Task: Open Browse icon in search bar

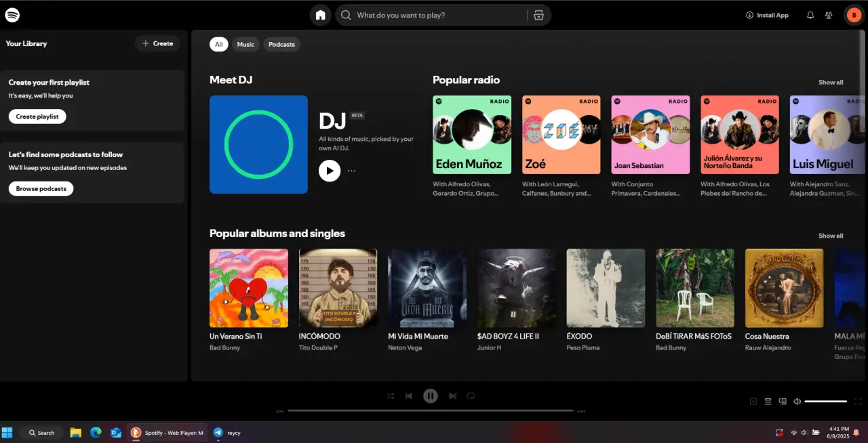Action: click(538, 15)
